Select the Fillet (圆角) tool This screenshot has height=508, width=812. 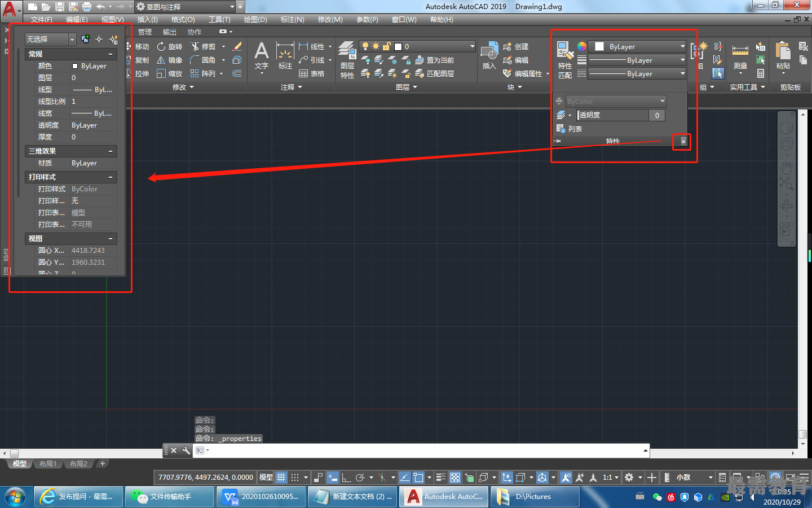204,60
